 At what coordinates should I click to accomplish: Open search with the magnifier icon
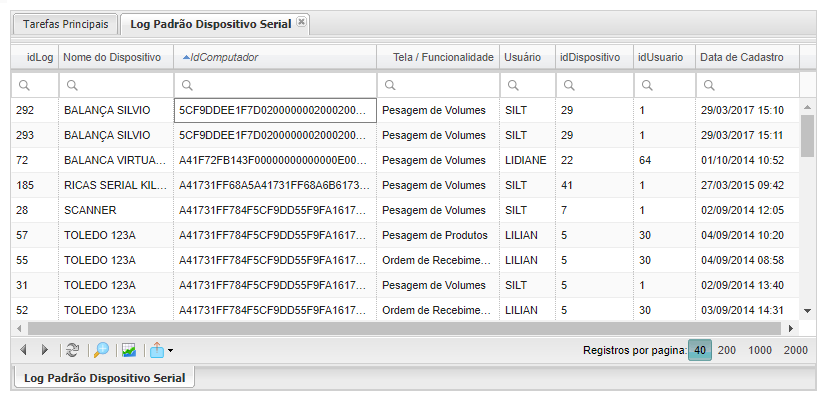(x=101, y=350)
